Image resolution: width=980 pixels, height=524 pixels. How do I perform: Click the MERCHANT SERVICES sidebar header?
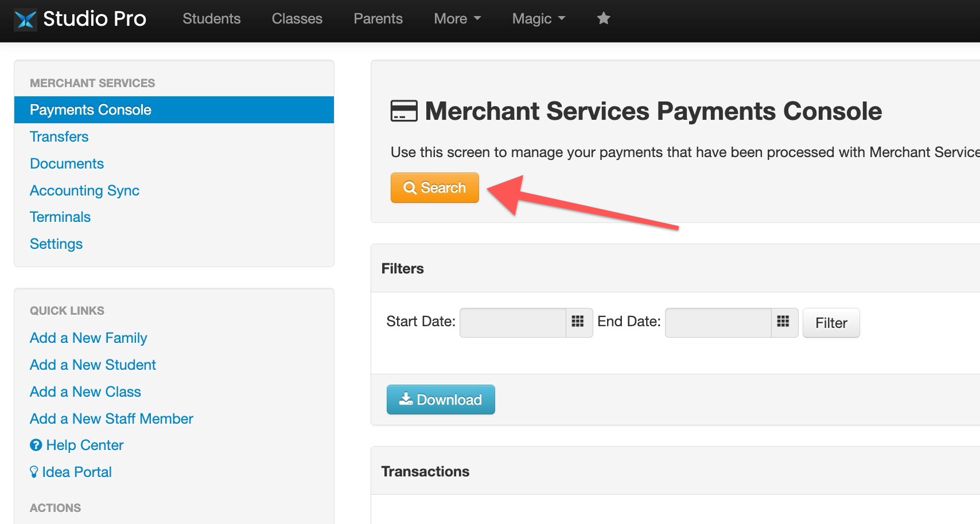pos(92,83)
